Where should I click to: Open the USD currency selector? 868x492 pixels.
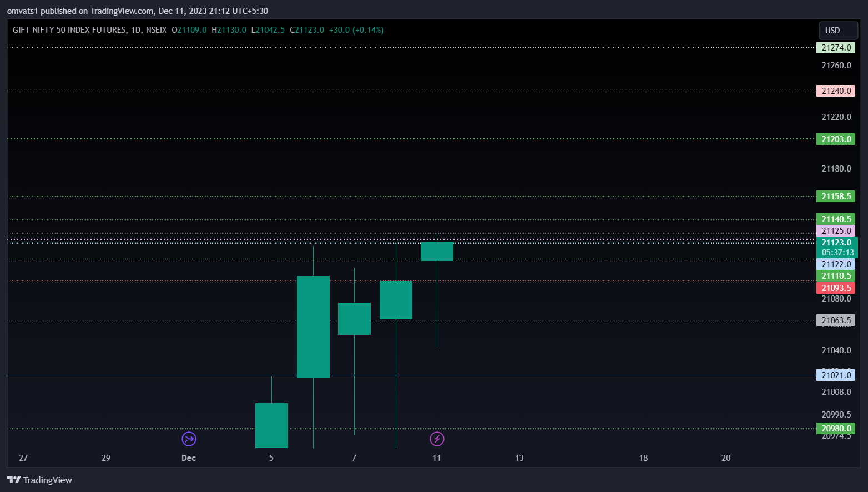tap(839, 31)
